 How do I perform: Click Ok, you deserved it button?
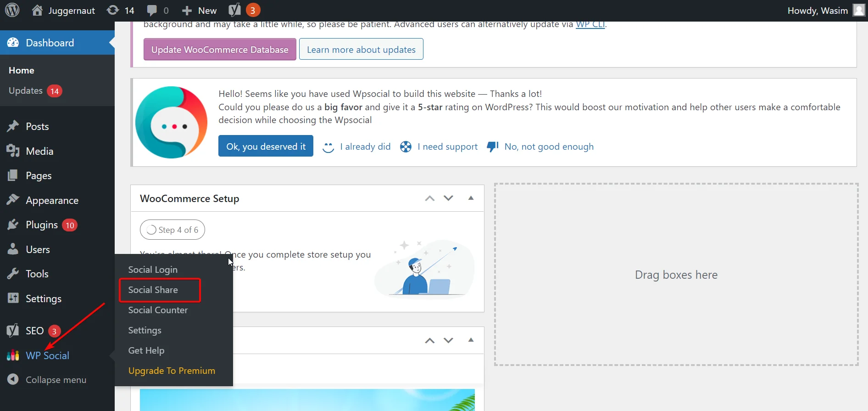pos(266,146)
